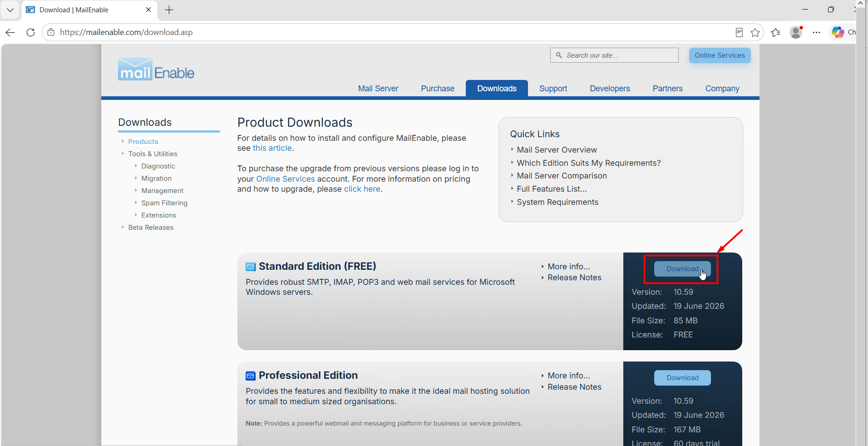This screenshot has width=868, height=446.
Task: Open Mail Server Comparison quick link
Action: coord(562,176)
